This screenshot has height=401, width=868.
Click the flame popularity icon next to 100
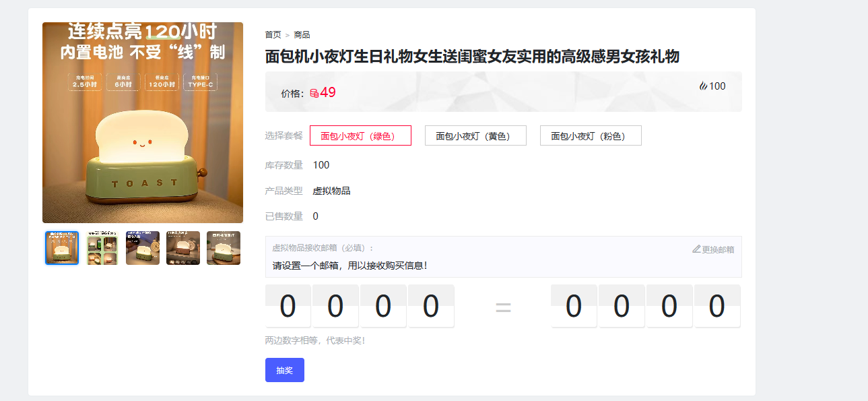[704, 86]
